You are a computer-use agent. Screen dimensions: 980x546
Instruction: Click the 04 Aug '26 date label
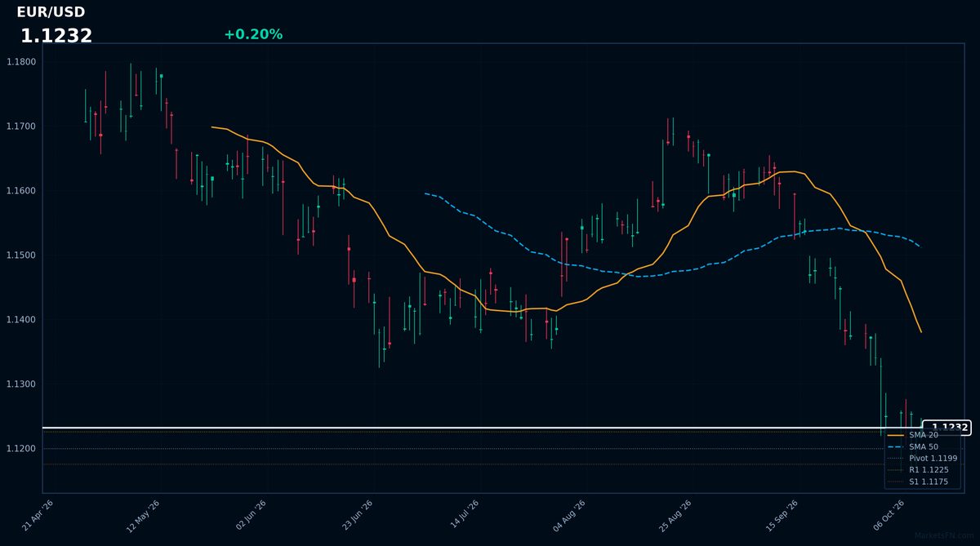tap(569, 516)
